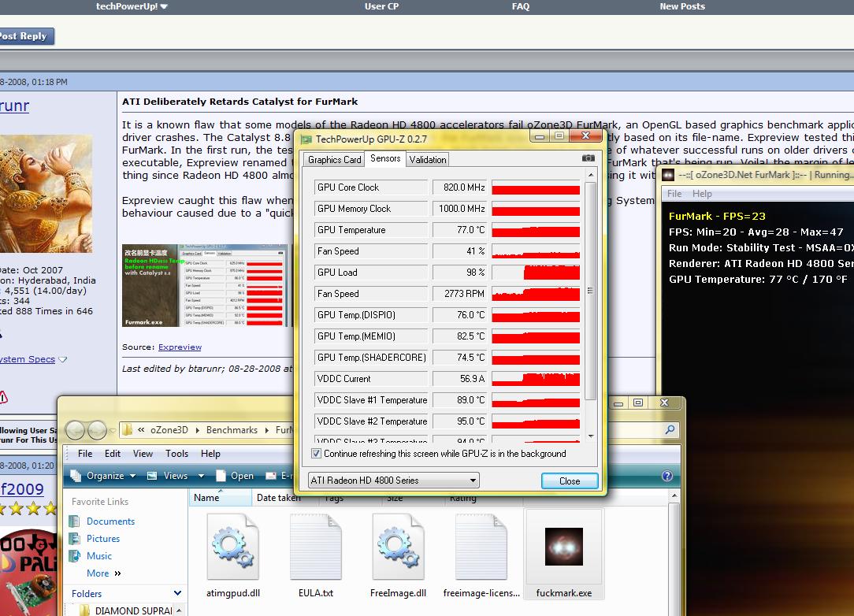
Task: Click the Fan Speed 2773 RPM value
Action: tap(459, 294)
